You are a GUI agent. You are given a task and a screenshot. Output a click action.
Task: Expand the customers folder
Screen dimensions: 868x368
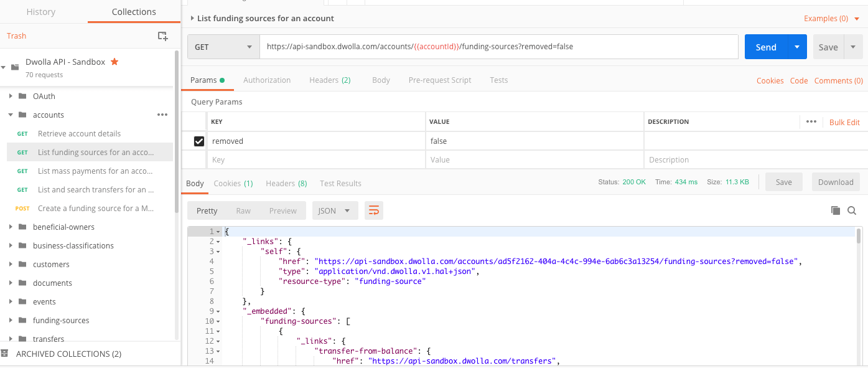(11, 264)
